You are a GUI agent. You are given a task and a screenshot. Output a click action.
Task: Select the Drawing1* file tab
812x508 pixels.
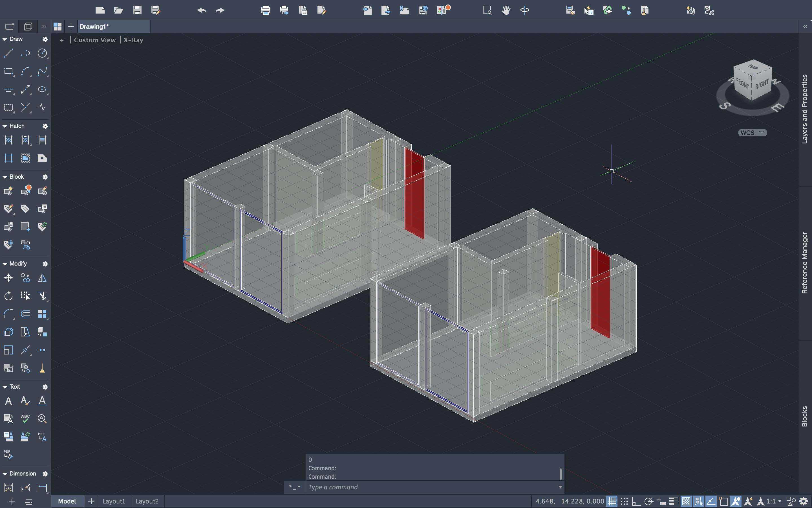click(x=114, y=27)
